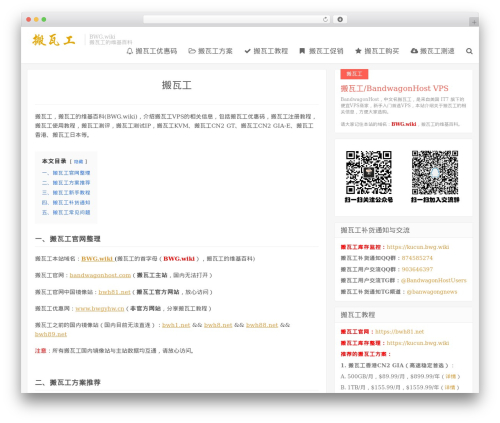Open the bandwagonhost.com link
Screen dimensions: 500x423
point(100,275)
